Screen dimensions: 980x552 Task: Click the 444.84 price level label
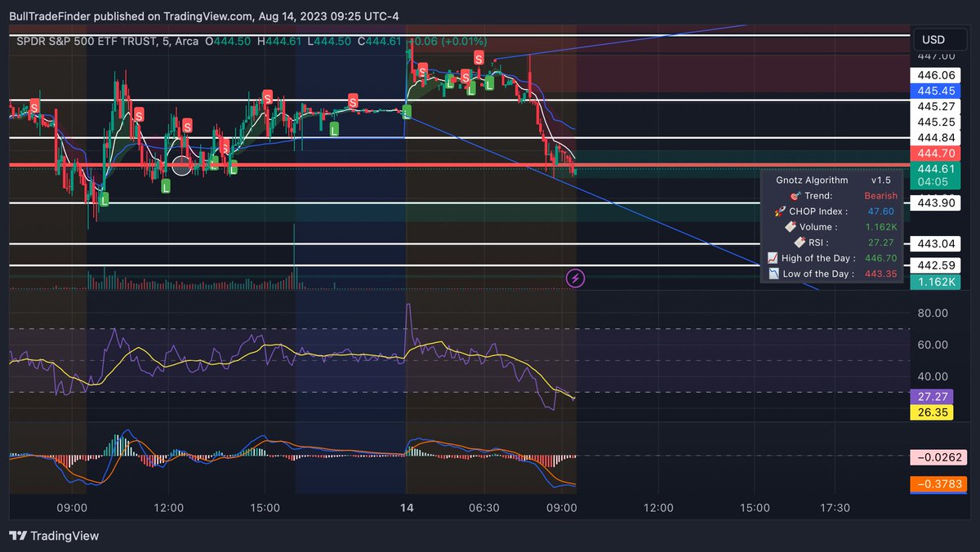click(936, 137)
